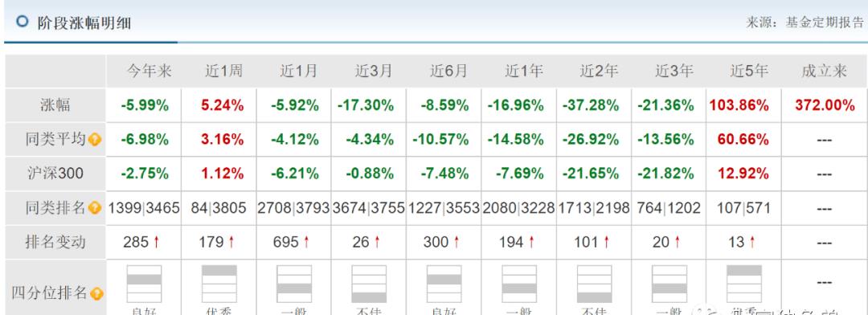Screen dimensions: 868x315
Task: Click the quartile chart under 近3月
Action: click(369, 284)
